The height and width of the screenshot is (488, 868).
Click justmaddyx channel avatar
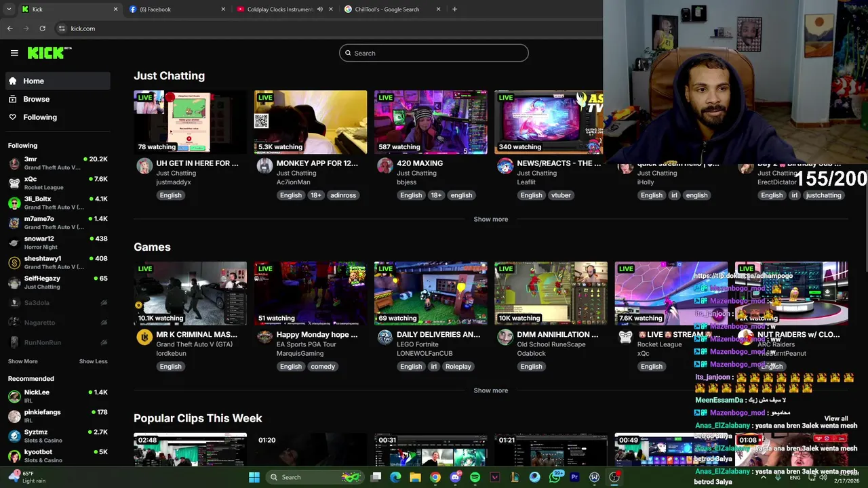point(144,166)
